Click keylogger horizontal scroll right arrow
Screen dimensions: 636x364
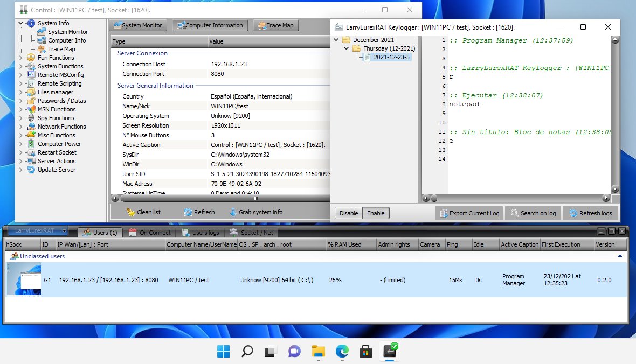pyautogui.click(x=606, y=198)
